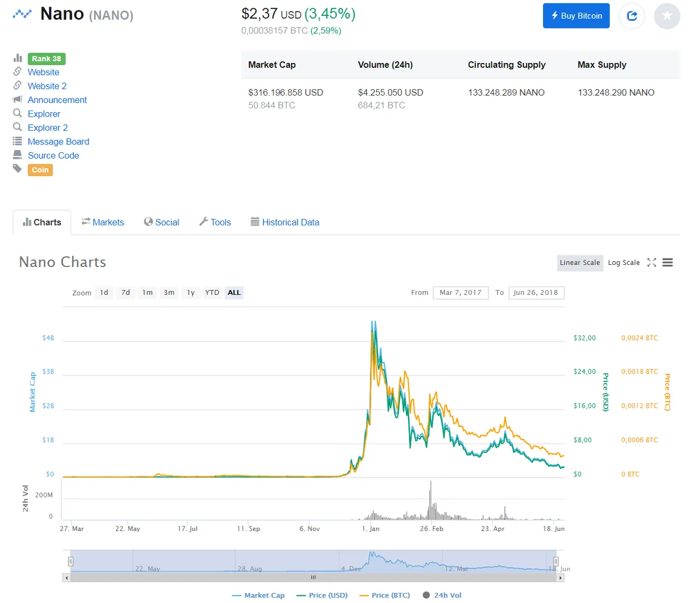The image size is (700, 603).
Task: Set chart zoom to ALL
Action: [234, 293]
